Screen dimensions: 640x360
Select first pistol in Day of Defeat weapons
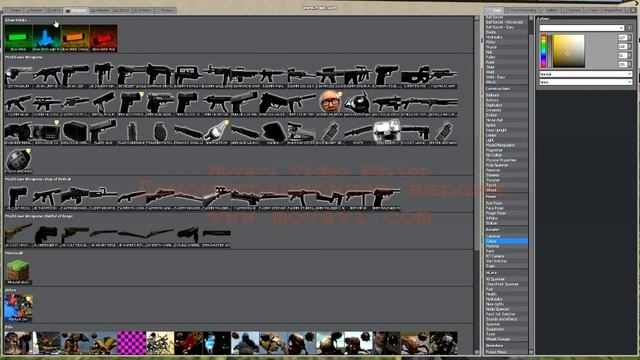(x=18, y=197)
